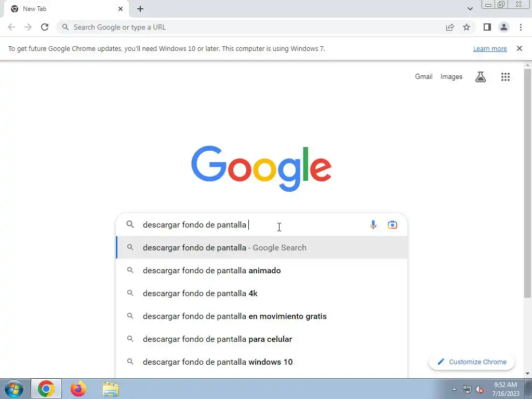Screen dimensions: 532x399
Task: Click the magnifier icon in address bar
Action: (x=65, y=27)
